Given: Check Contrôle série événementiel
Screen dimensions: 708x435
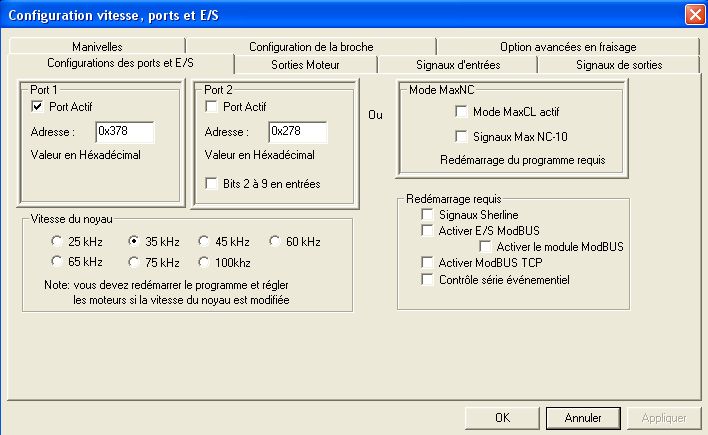Looking at the screenshot, I should tap(427, 280).
